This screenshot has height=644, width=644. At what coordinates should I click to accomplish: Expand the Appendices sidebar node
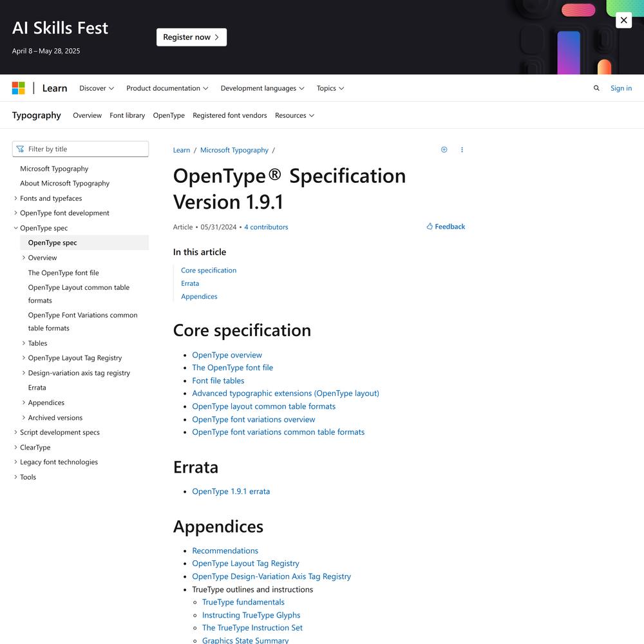click(x=23, y=402)
